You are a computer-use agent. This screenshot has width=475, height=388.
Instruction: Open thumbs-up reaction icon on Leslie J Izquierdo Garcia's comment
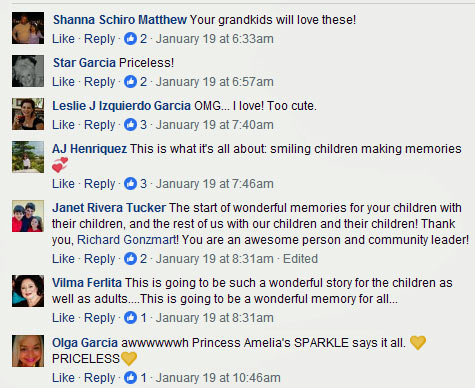tap(130, 125)
